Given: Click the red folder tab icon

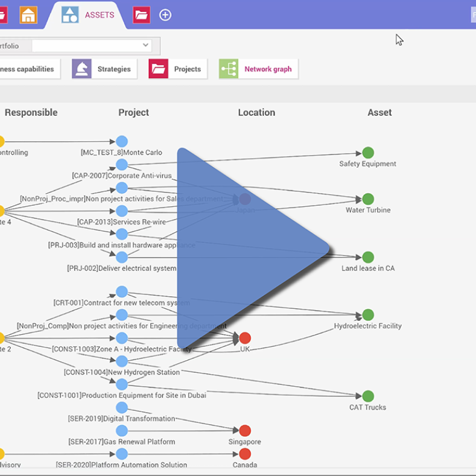Looking at the screenshot, I should point(141,14).
